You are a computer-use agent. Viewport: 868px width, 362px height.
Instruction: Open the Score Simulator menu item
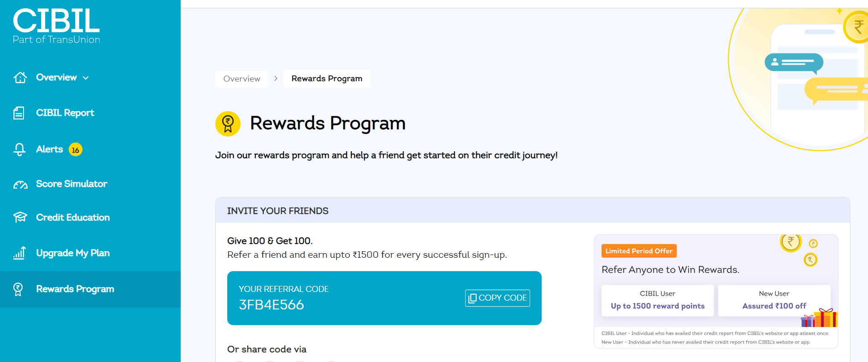tap(71, 184)
